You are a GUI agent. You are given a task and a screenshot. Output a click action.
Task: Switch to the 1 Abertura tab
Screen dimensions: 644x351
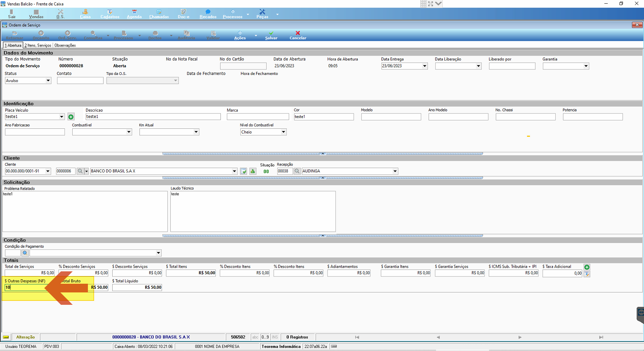(13, 45)
